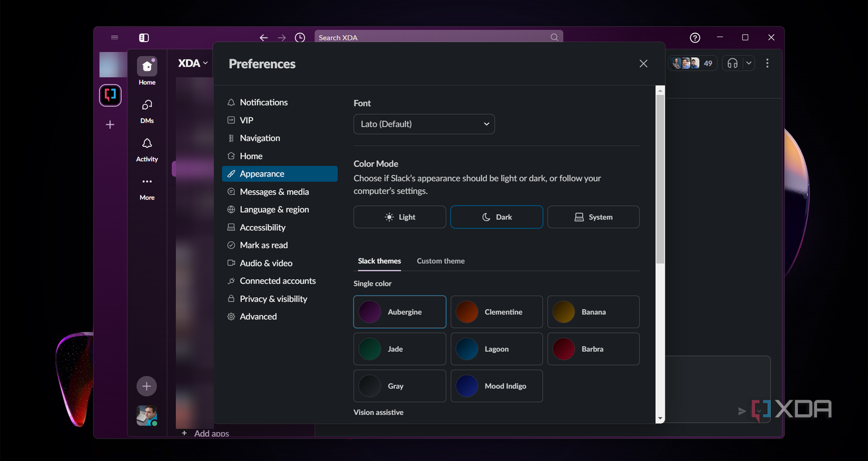Choose the Clementine theme

pos(496,312)
